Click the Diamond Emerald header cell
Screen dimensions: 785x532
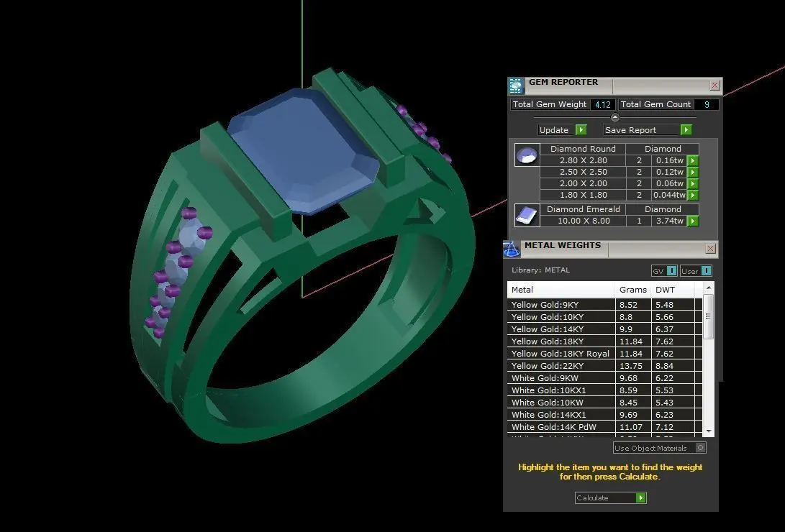point(584,209)
